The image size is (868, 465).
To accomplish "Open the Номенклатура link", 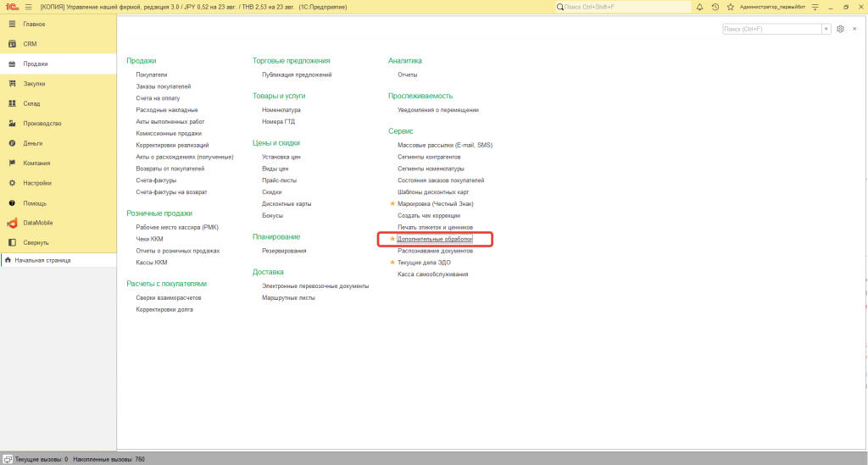I will (x=281, y=110).
